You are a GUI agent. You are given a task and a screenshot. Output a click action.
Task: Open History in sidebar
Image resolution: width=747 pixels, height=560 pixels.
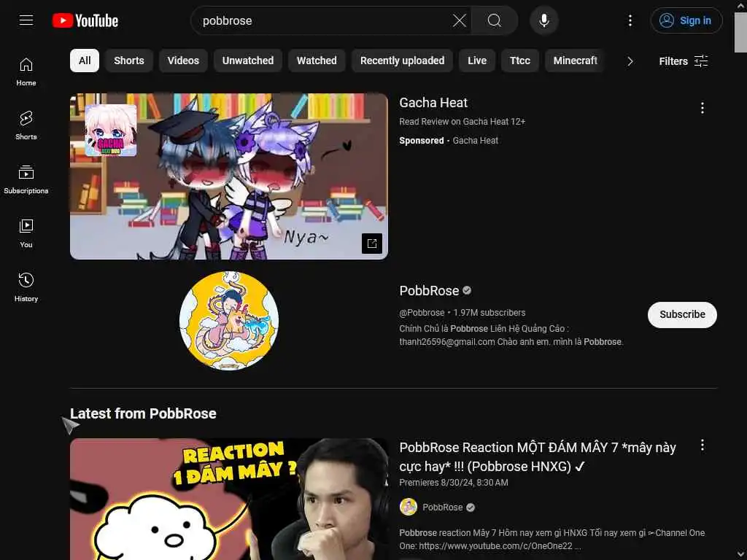click(x=26, y=287)
